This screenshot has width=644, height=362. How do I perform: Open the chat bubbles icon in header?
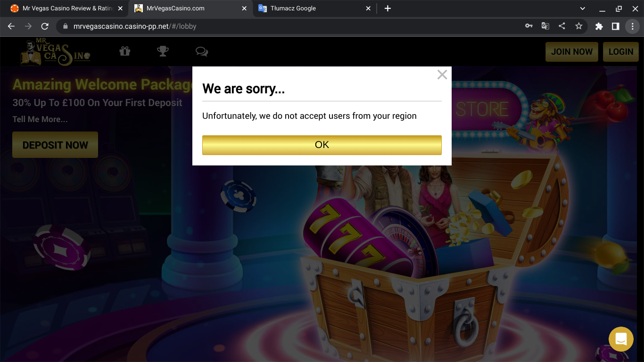(202, 51)
